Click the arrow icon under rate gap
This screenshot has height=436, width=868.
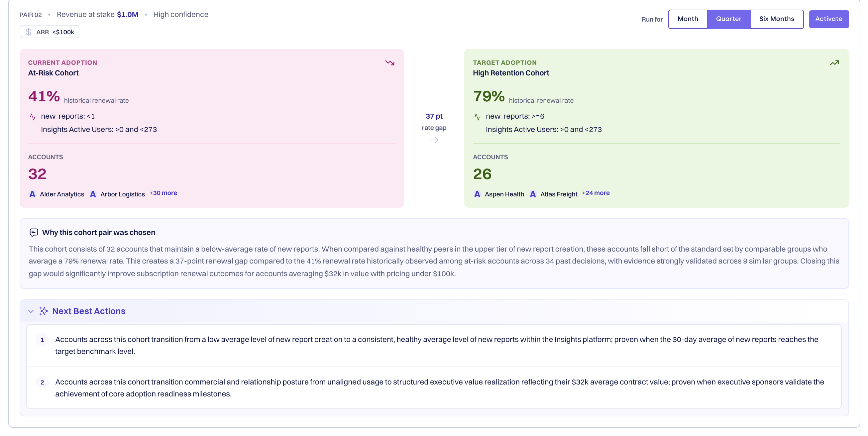tap(434, 140)
